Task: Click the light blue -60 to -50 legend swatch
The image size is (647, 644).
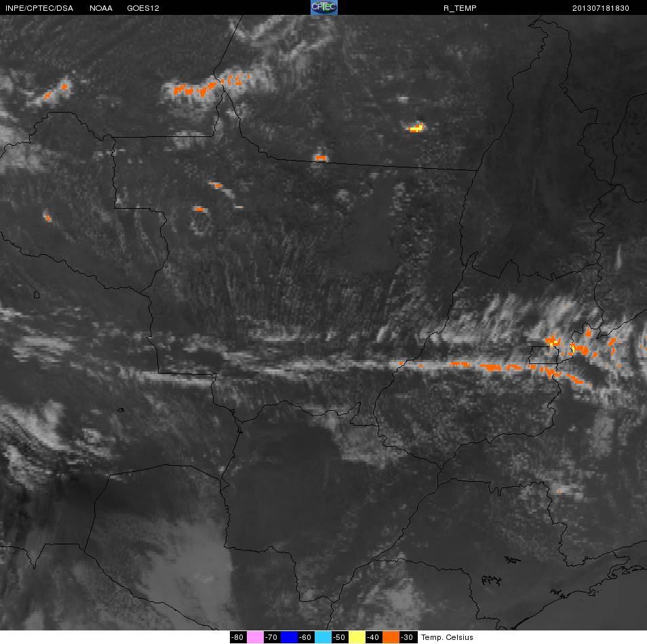Action: pyautogui.click(x=323, y=637)
